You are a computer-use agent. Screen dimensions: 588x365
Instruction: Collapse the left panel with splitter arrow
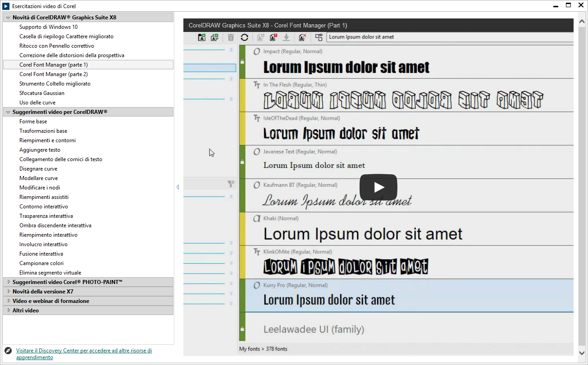pyautogui.click(x=178, y=187)
